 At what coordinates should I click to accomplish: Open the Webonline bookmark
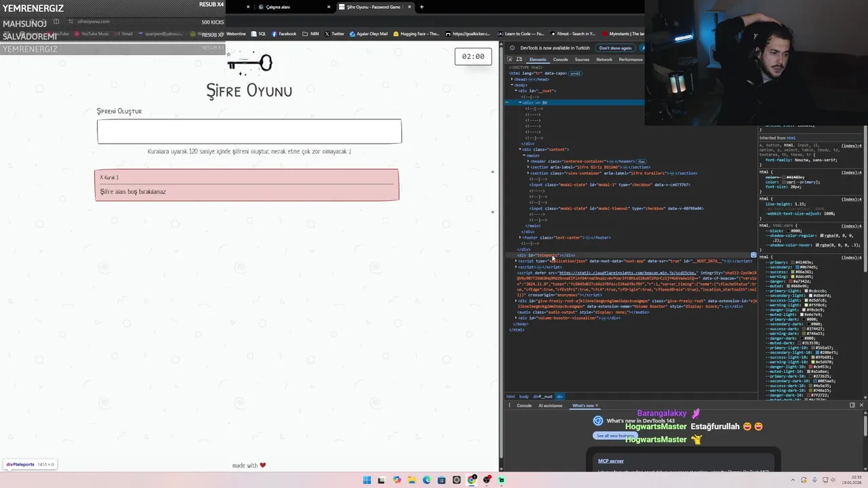click(x=236, y=34)
